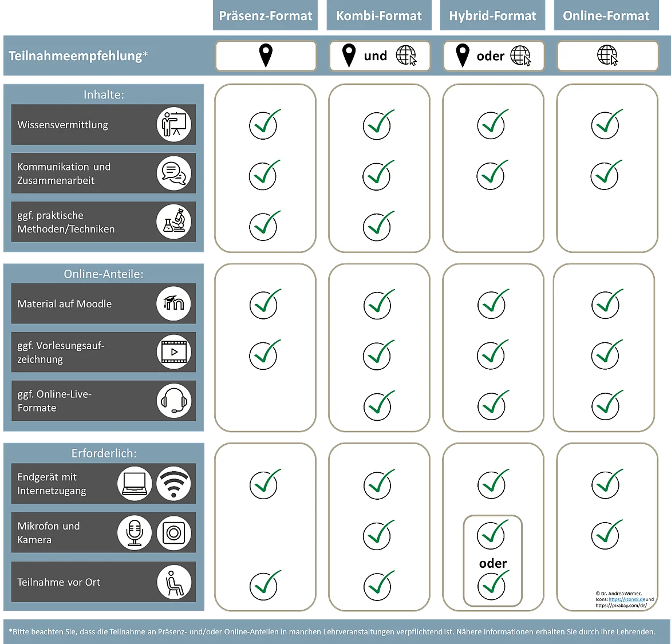Image resolution: width=671 pixels, height=644 pixels.
Task: Click the Kombi-Format checkmark for Online-Live-Formate
Action: tap(379, 405)
